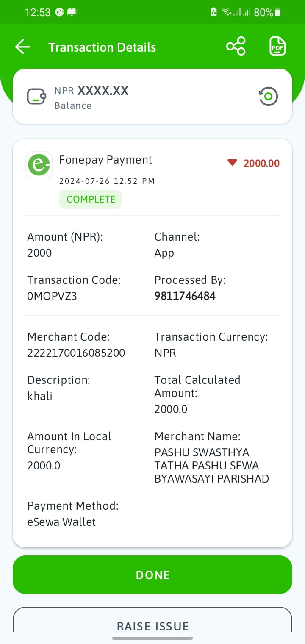Go back using the arrow icon
Viewport: 305px width, 644px height.
(22, 47)
